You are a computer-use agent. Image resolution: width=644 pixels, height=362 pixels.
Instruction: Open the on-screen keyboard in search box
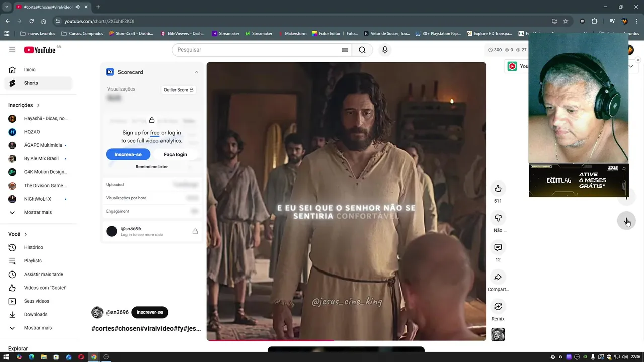(345, 50)
